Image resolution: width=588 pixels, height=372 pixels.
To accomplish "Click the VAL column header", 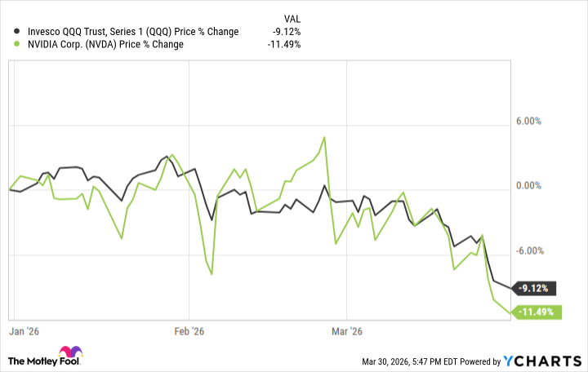I will [x=291, y=15].
